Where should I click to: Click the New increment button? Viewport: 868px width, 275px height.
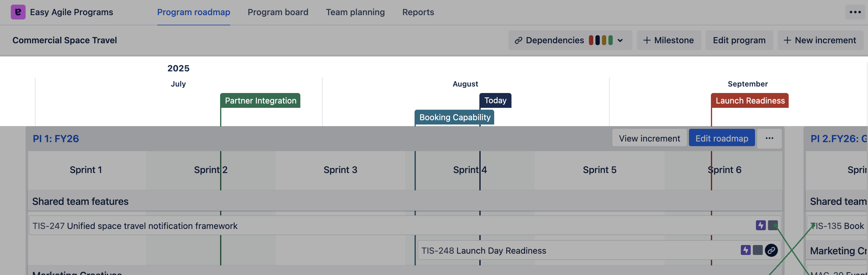click(x=820, y=40)
